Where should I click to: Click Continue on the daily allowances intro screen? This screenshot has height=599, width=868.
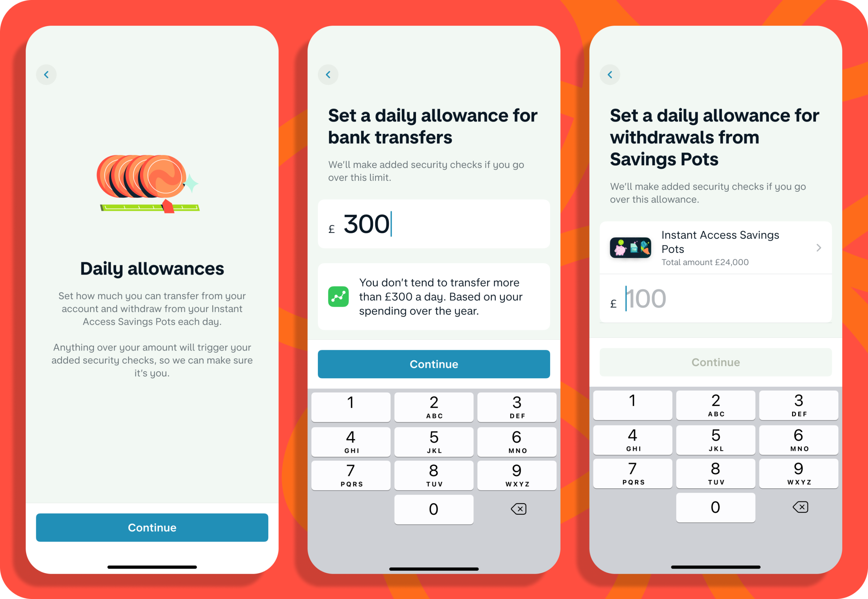(x=152, y=528)
